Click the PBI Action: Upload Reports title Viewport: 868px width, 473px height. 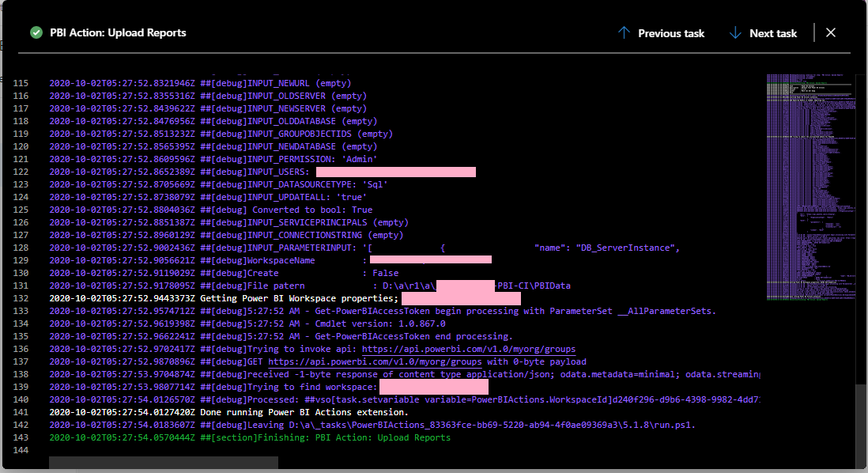[117, 32]
